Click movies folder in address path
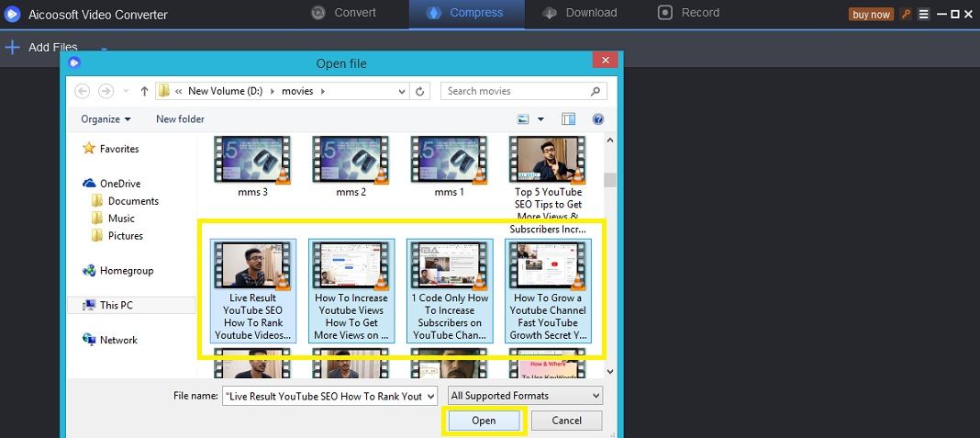The height and width of the screenshot is (438, 980). tap(297, 91)
